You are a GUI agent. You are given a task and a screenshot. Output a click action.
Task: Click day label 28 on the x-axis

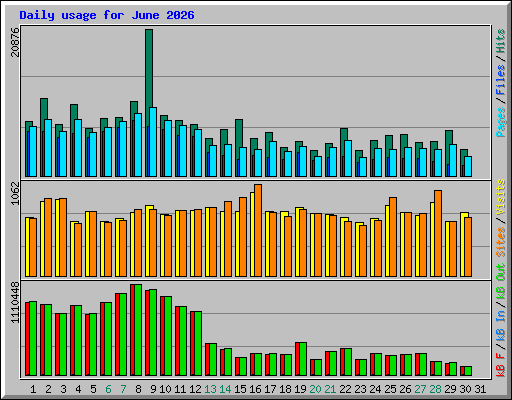coord(435,389)
